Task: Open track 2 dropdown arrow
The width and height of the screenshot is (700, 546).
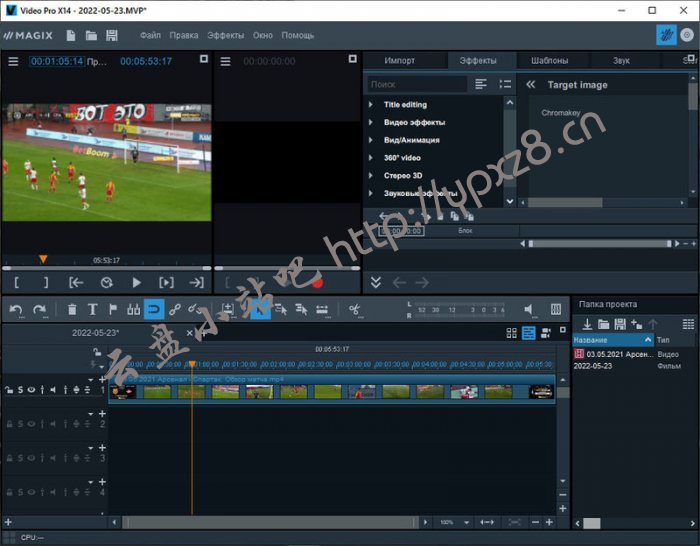Action: [x=91, y=414]
